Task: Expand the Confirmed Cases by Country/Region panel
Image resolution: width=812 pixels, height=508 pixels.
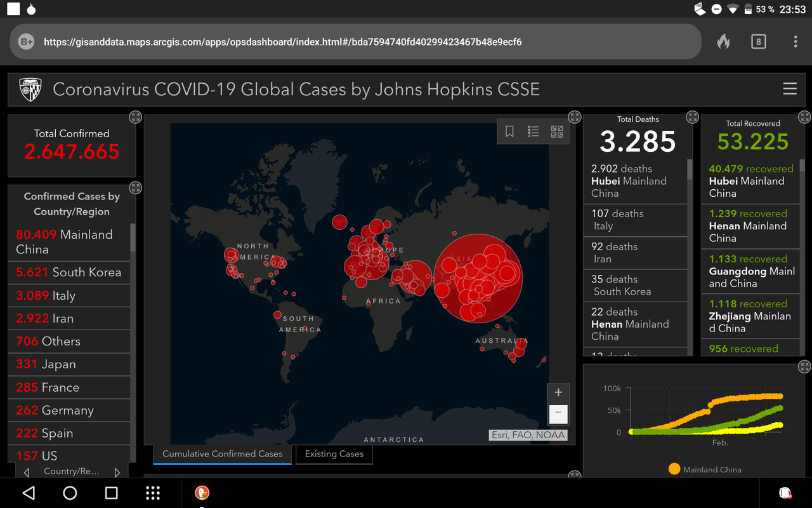Action: pyautogui.click(x=135, y=187)
